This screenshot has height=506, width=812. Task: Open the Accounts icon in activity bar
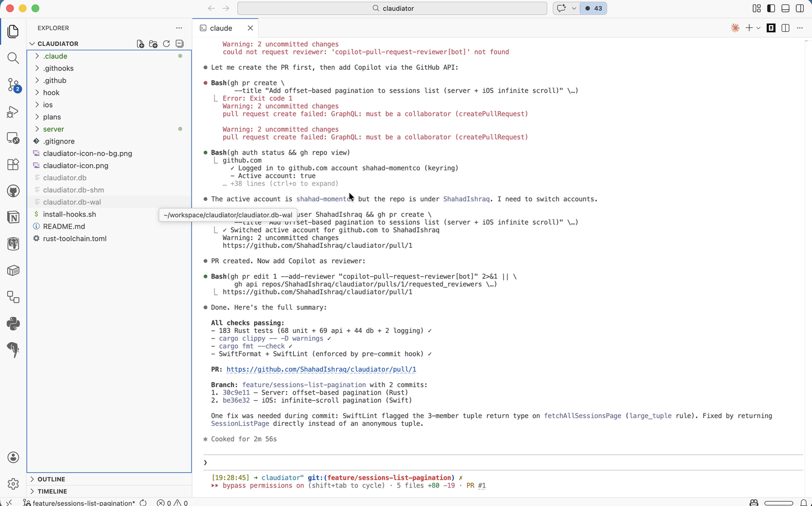coord(13,457)
